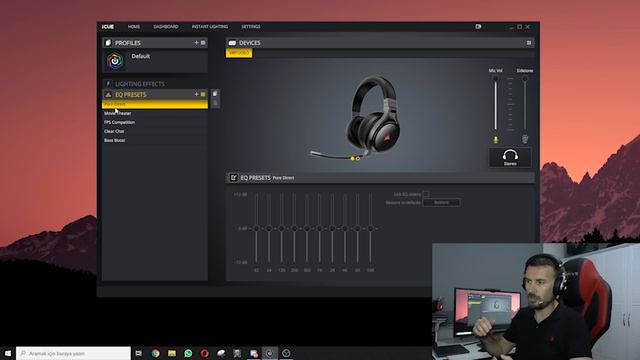640x360 pixels.
Task: Enable the Link EQ sliders checkbox
Action: 426,194
